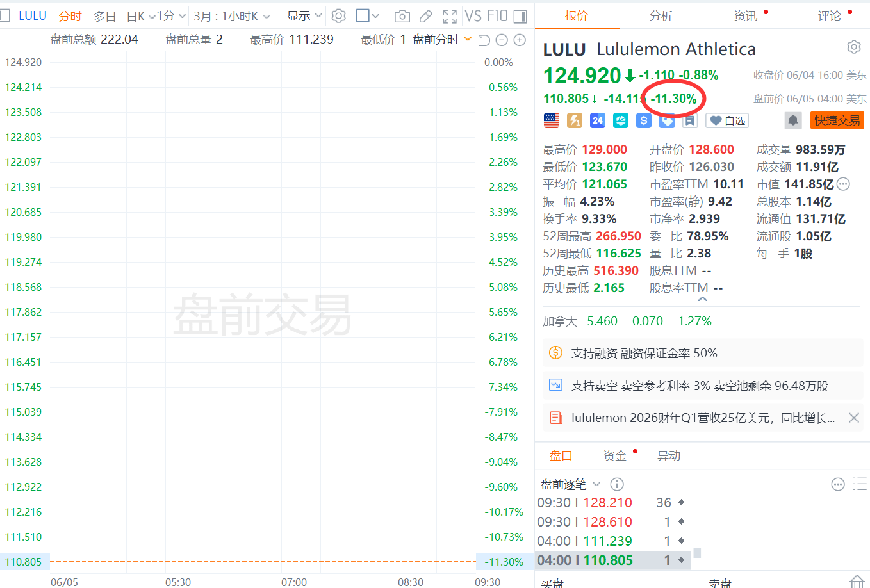Open the 报价 quote tab
Viewport: 870px width, 588px height.
(x=577, y=15)
